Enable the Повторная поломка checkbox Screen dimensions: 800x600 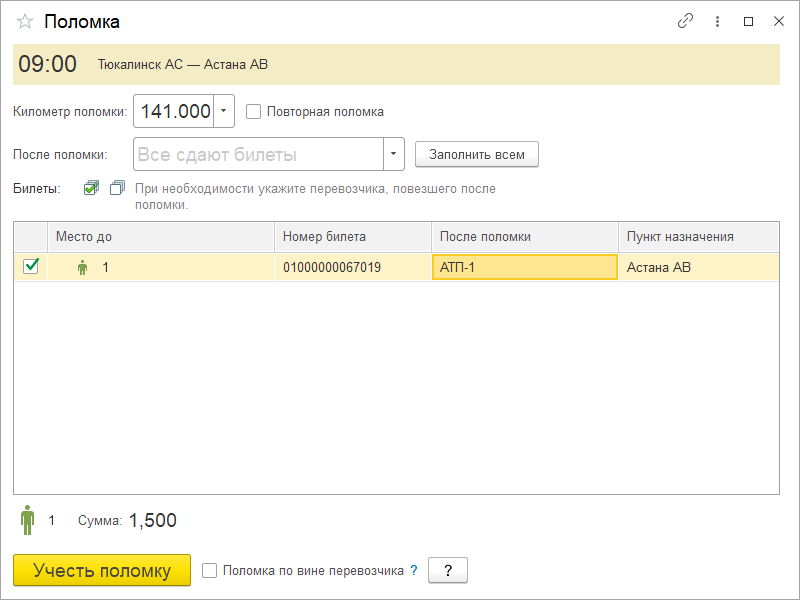coord(254,112)
